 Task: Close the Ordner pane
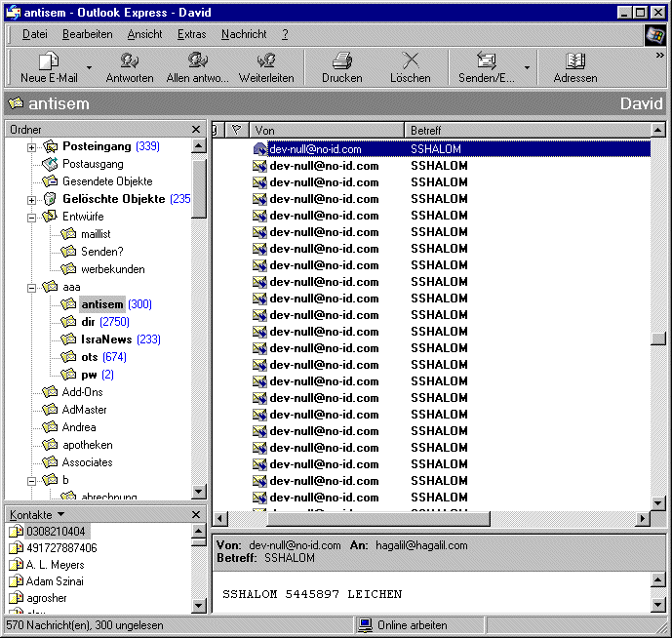[196, 130]
